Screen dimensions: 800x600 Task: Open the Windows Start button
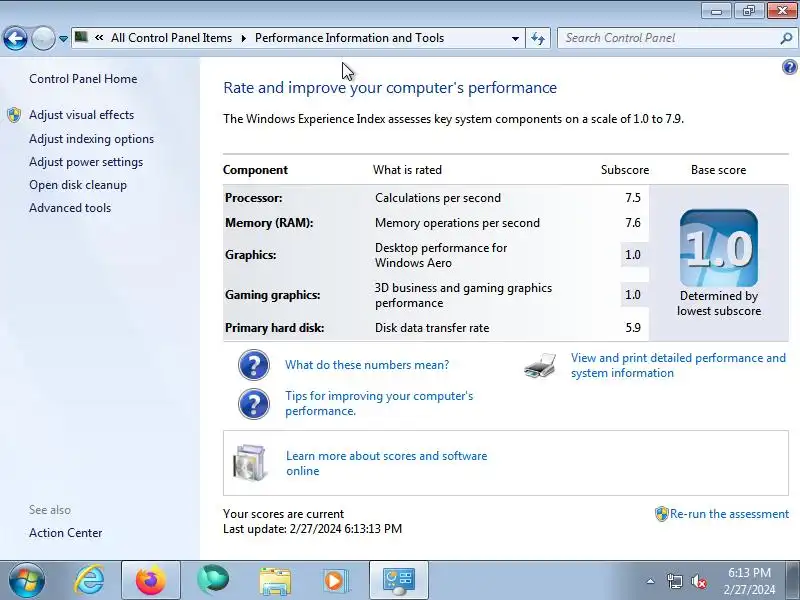tap(27, 581)
